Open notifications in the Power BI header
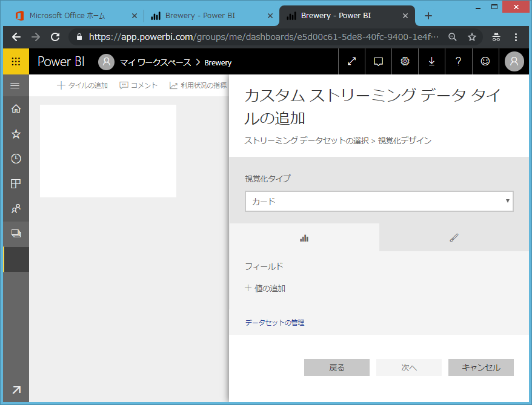The height and width of the screenshot is (405, 532). coord(378,61)
